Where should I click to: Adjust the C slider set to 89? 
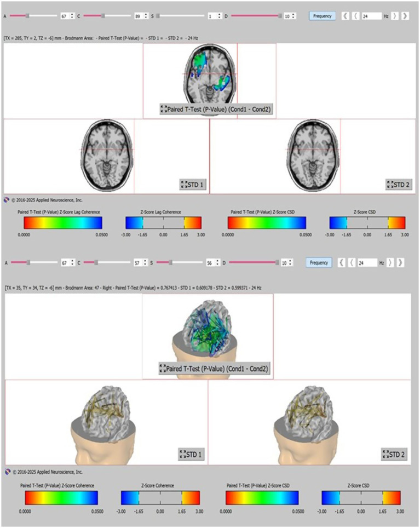[x=107, y=16]
